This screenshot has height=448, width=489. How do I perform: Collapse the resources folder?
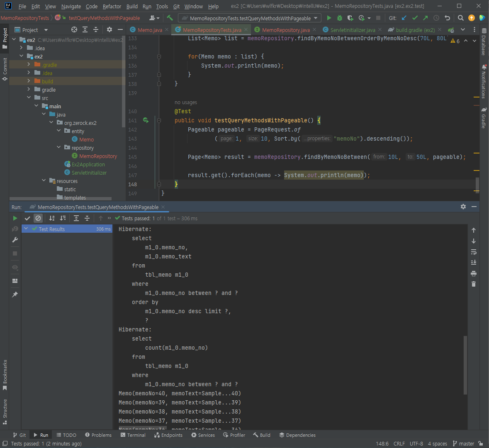(44, 180)
